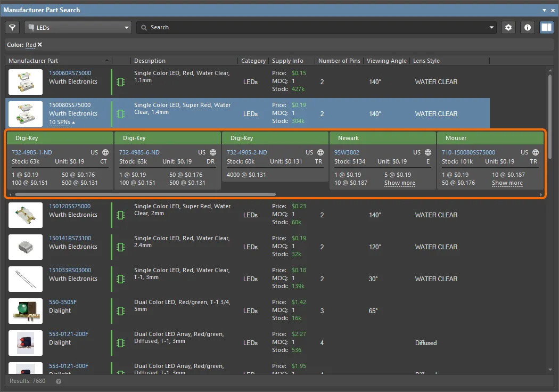Expand the search history dropdown arrow
Viewport: 559px width, 392px height.
491,28
